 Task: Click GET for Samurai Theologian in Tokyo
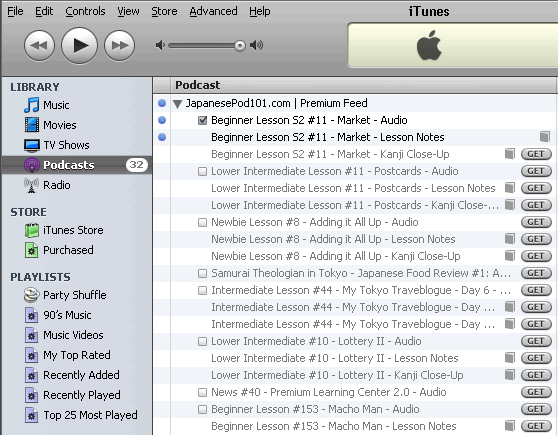point(536,273)
